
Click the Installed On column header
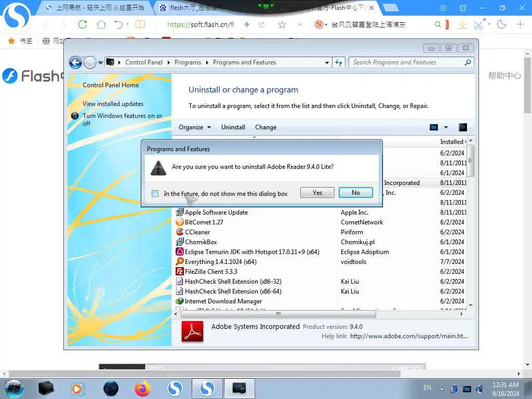tap(453, 142)
